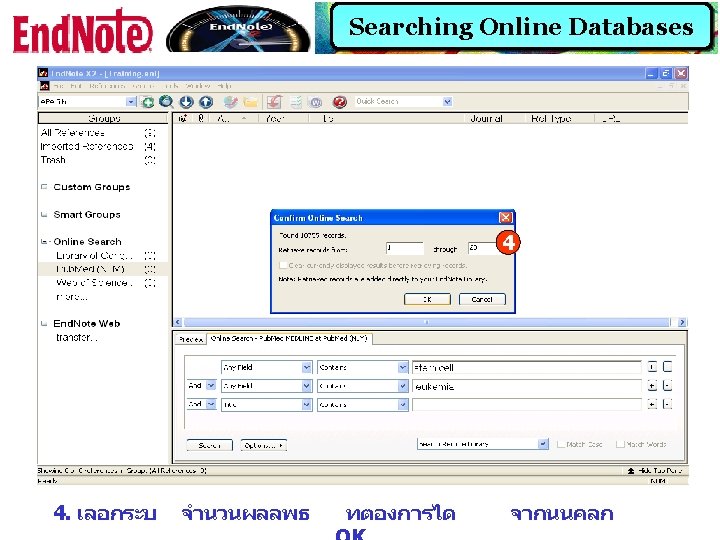Click the New Reference toolbar icon
This screenshot has height=540, width=720.
pos(147,101)
